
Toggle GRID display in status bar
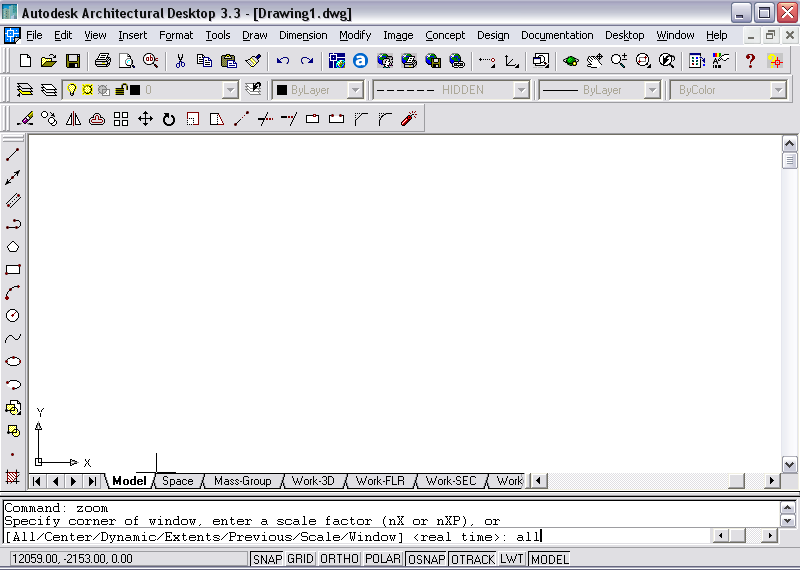coord(300,559)
